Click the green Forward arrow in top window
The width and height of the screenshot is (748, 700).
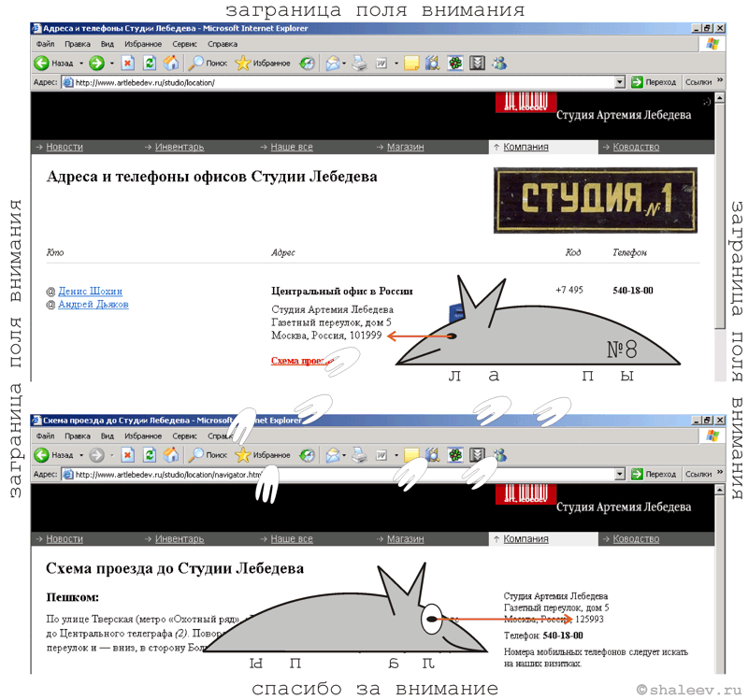click(97, 63)
